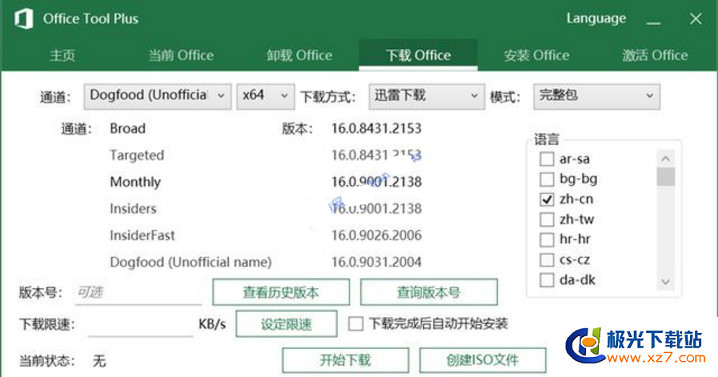Uncheck the zh-cn language checkbox

547,199
